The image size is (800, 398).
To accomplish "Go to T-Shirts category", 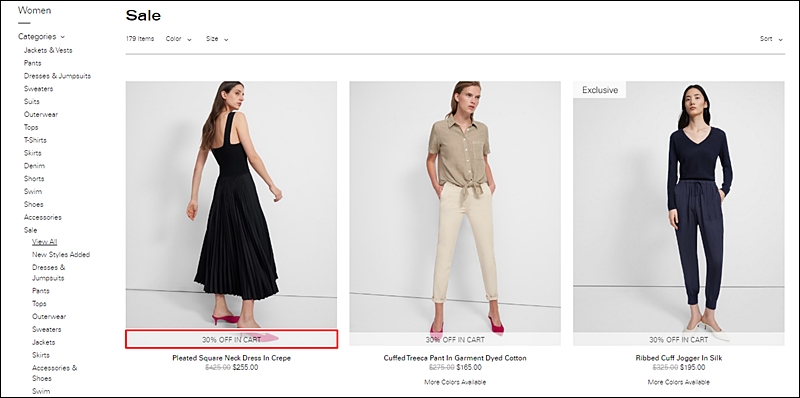I will (x=35, y=140).
